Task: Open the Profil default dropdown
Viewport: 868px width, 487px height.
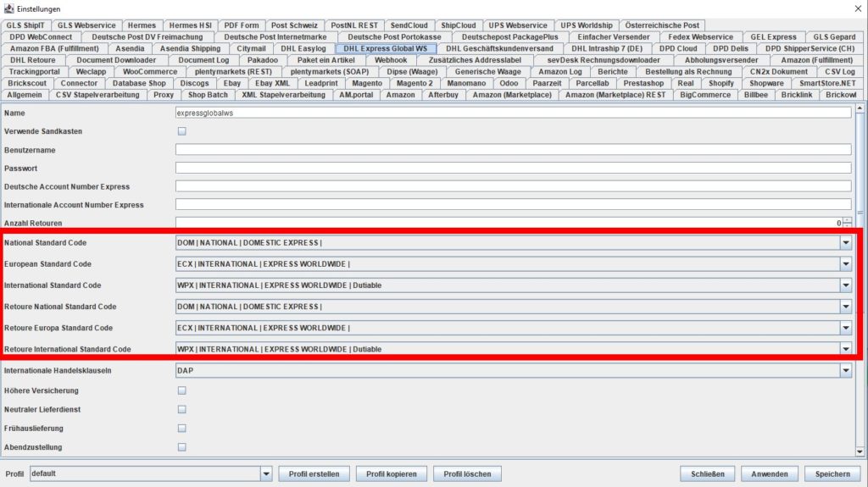Action: 266,473
